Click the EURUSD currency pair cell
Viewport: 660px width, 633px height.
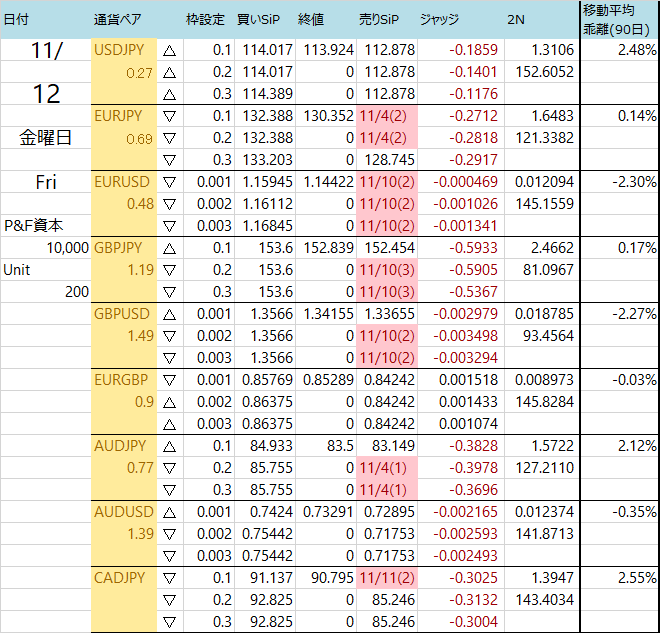point(122,182)
